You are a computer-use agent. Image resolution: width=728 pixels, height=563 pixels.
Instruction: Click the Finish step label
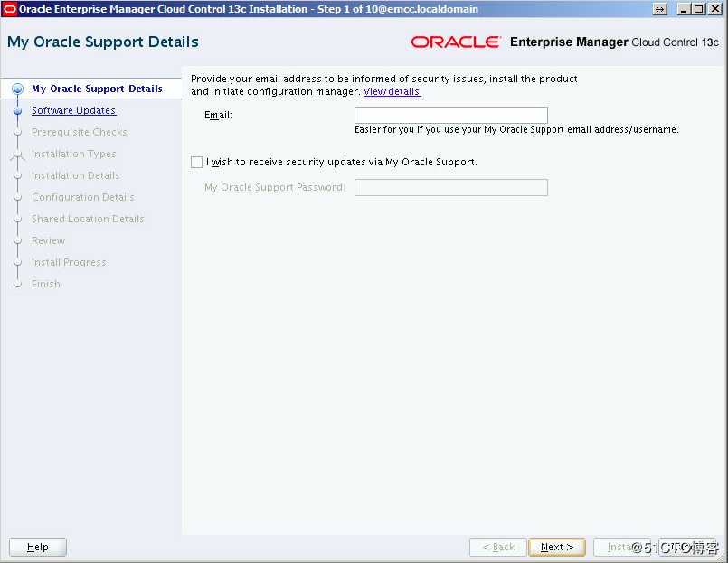(45, 284)
